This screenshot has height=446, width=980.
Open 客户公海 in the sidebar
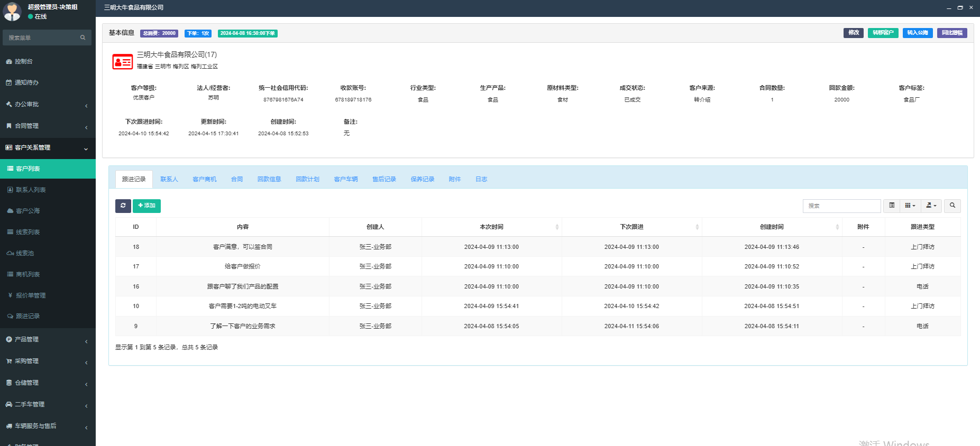[28, 211]
